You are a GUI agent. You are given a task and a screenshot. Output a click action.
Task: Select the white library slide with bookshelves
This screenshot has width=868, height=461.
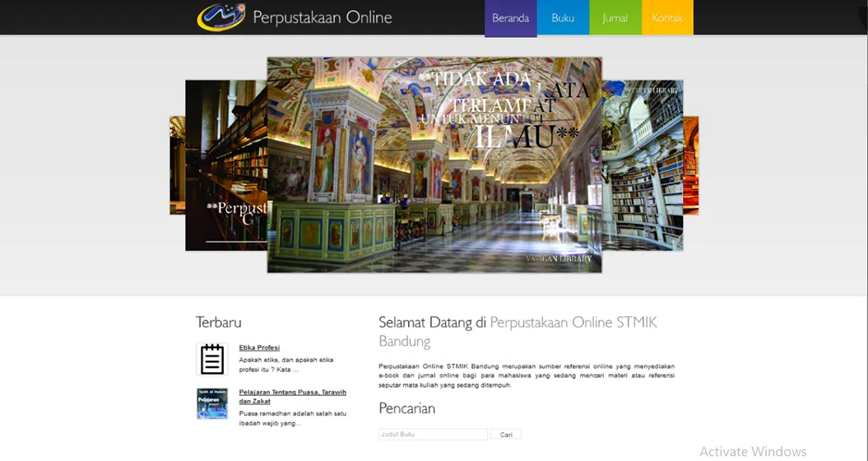(x=643, y=165)
